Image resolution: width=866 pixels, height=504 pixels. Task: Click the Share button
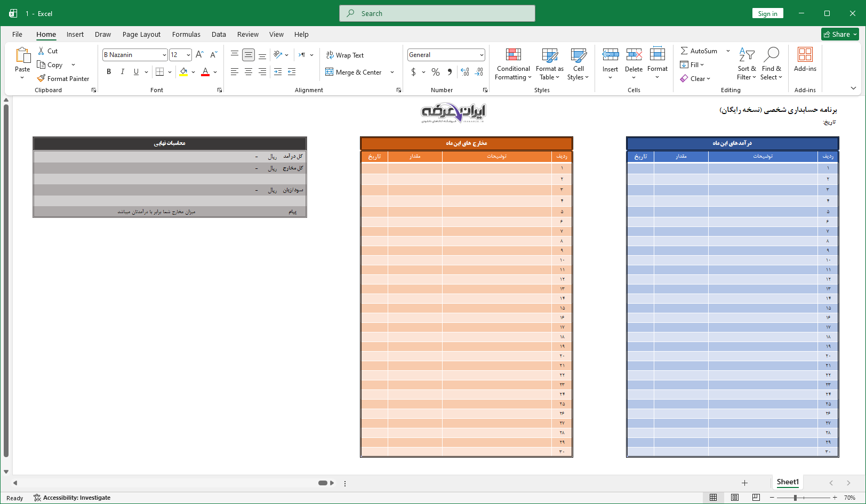[x=840, y=34]
